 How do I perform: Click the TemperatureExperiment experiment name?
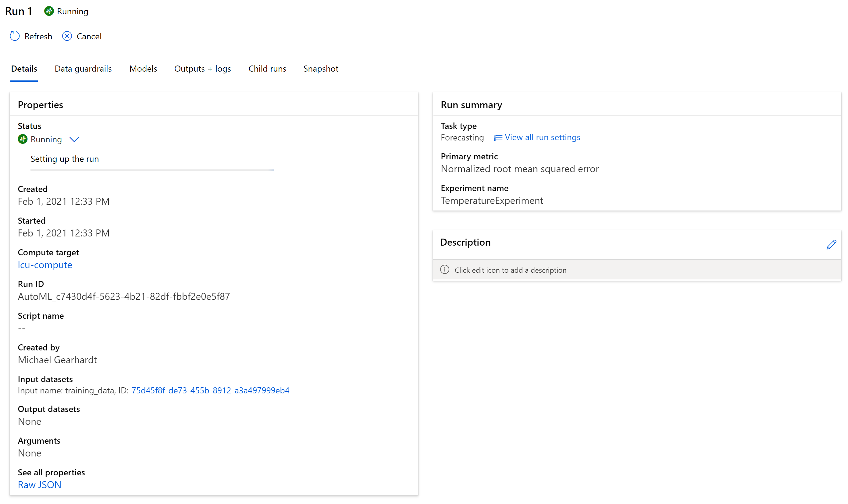click(492, 201)
